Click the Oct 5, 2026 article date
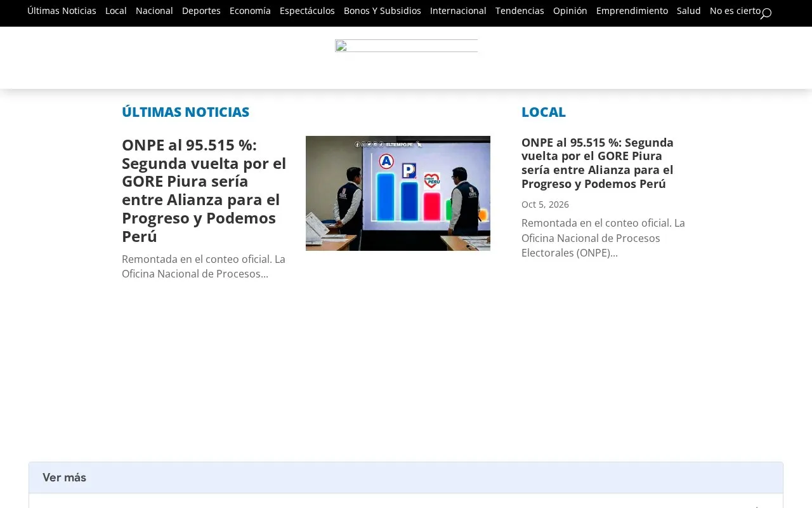This screenshot has width=812, height=508. click(545, 204)
